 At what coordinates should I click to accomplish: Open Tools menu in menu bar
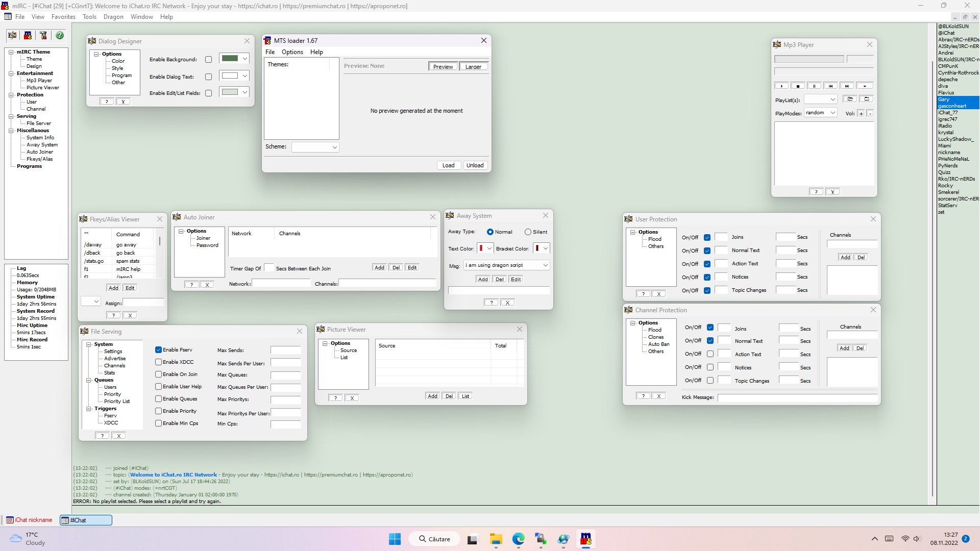[89, 17]
